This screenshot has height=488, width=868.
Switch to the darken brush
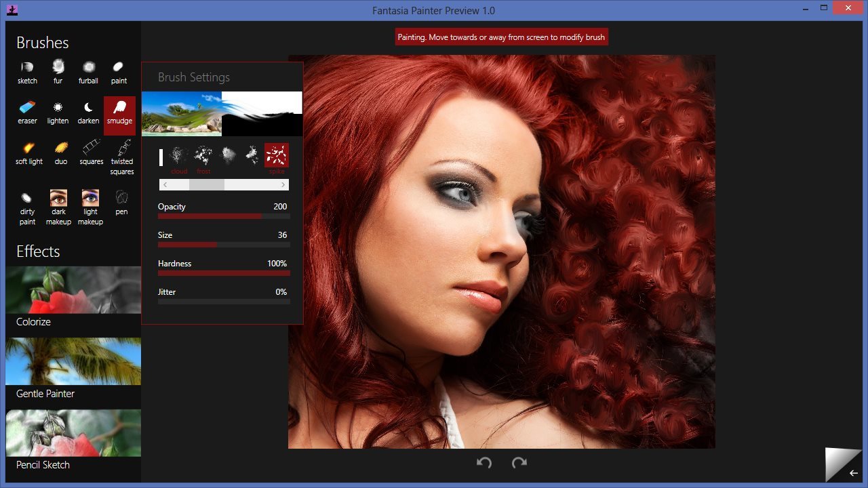tap(88, 113)
